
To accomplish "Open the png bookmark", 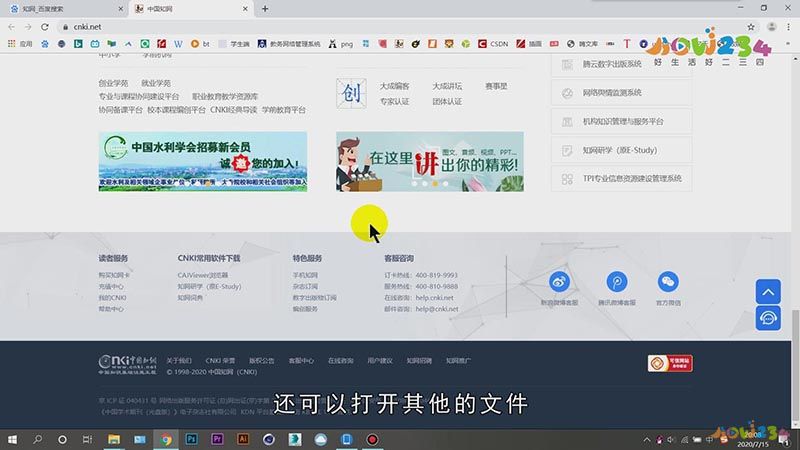I will (x=341, y=44).
